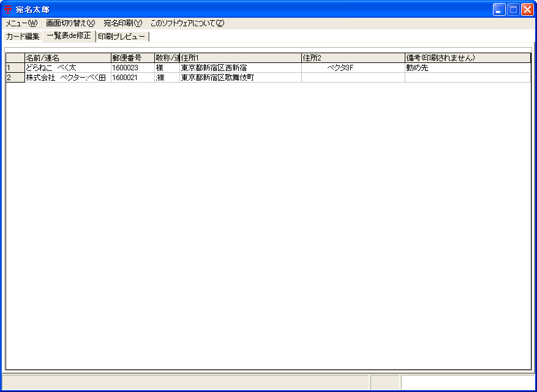Click the 敬称 column header

click(x=167, y=58)
